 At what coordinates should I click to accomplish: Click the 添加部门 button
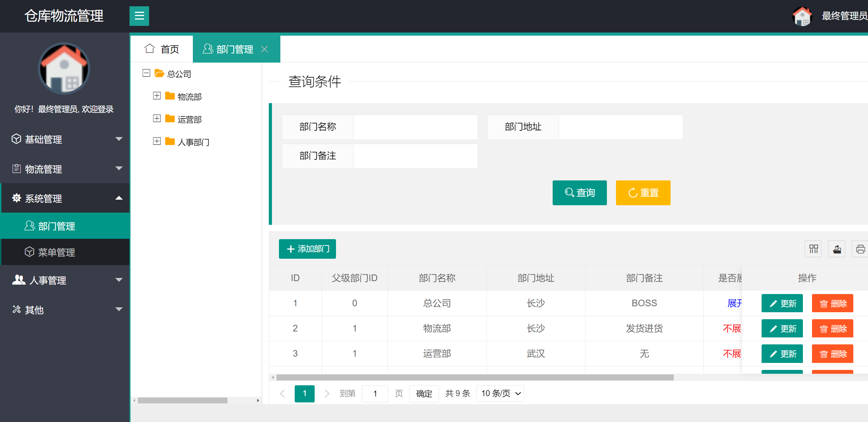click(307, 249)
